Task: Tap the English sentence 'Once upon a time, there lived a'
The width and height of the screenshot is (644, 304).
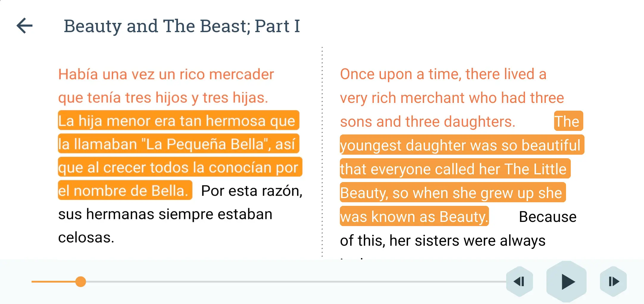Action: pos(443,74)
